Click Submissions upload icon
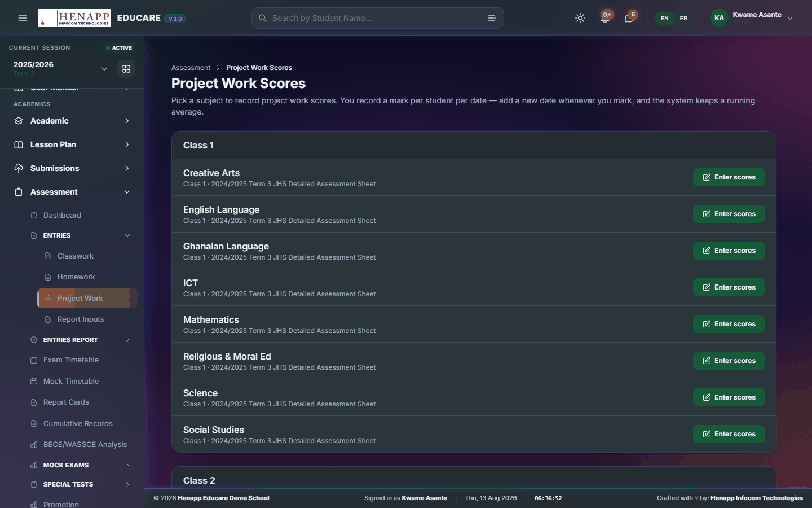 pos(19,168)
